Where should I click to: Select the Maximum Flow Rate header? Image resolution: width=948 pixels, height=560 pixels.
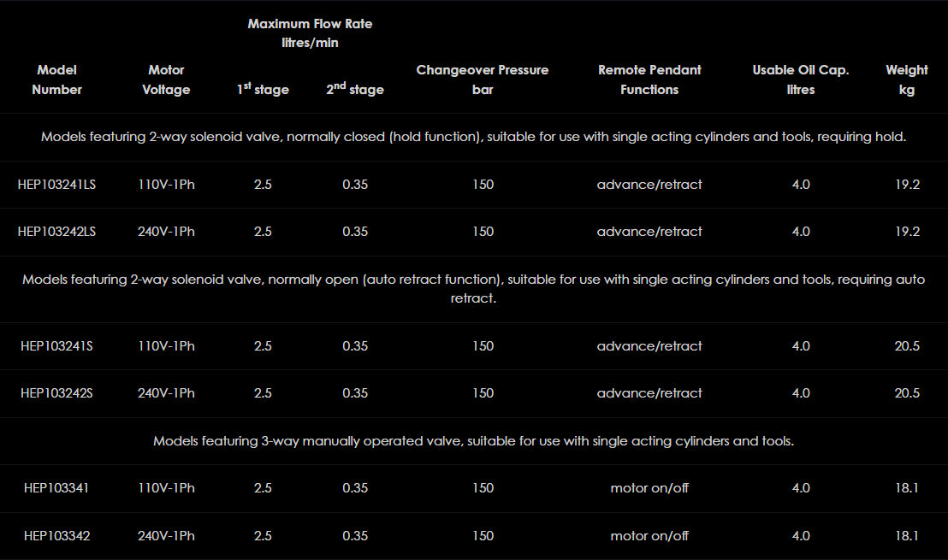tap(310, 32)
